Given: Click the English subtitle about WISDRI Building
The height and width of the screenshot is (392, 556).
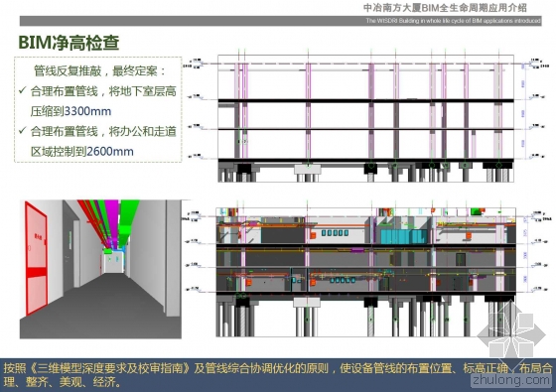Looking at the screenshot, I should (x=453, y=21).
